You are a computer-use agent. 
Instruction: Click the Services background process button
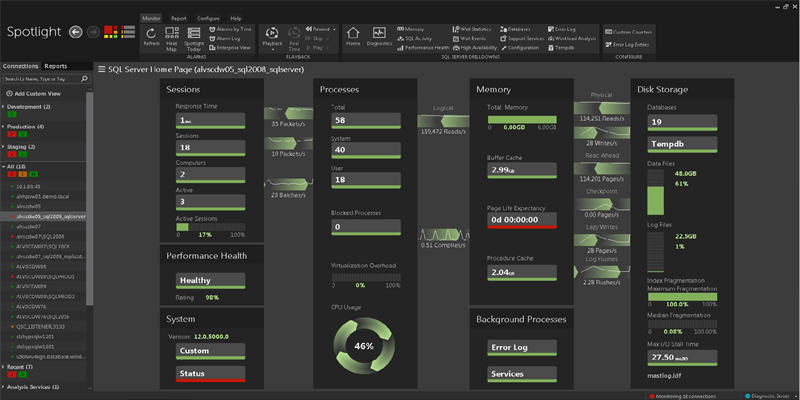tap(522, 374)
